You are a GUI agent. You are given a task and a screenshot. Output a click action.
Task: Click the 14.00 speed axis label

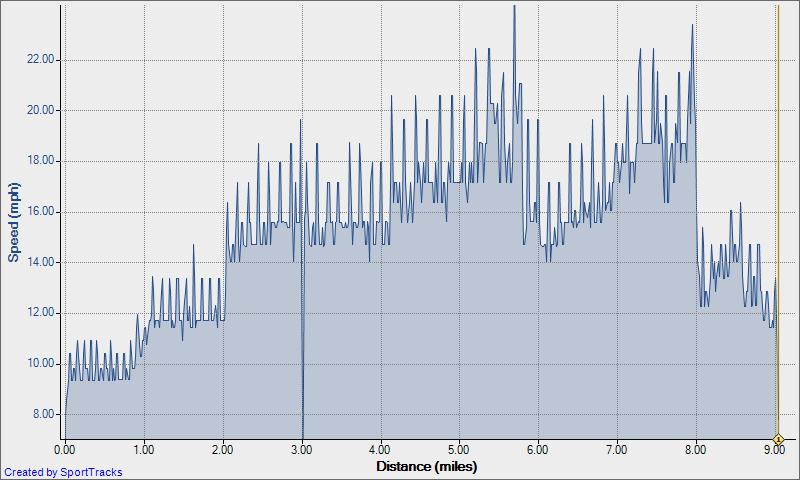(40, 262)
